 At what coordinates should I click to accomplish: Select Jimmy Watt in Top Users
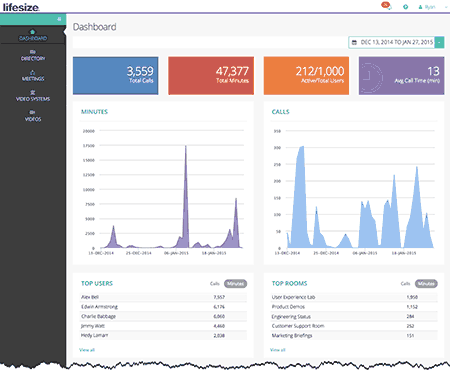click(x=163, y=326)
